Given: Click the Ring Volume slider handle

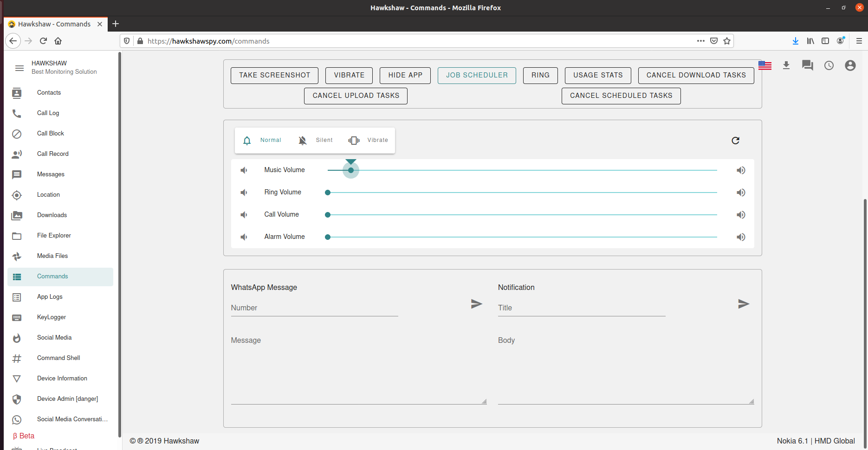Looking at the screenshot, I should click(x=328, y=193).
